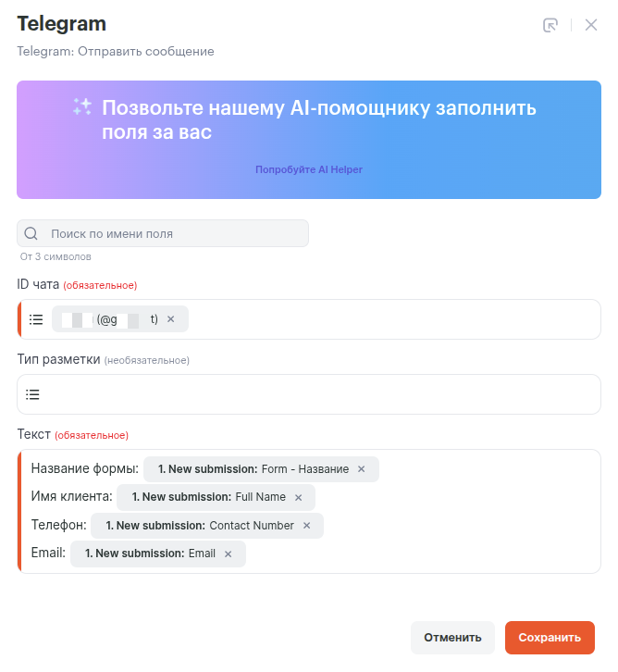Click the pop-out window icon
The width and height of the screenshot is (618, 672).
(x=550, y=25)
